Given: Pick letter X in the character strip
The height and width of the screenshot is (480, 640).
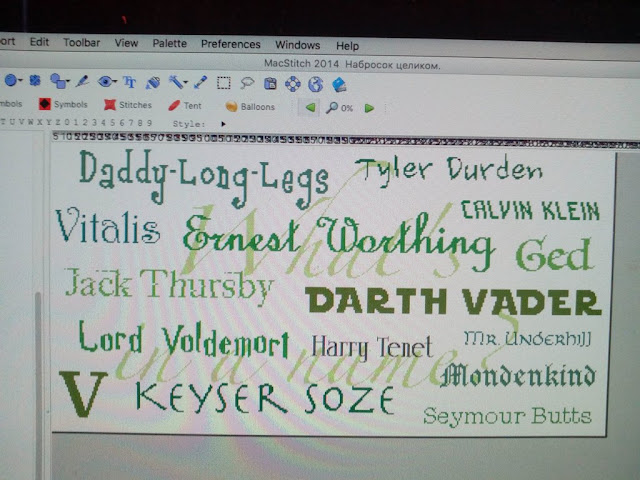Looking at the screenshot, I should 40,122.
